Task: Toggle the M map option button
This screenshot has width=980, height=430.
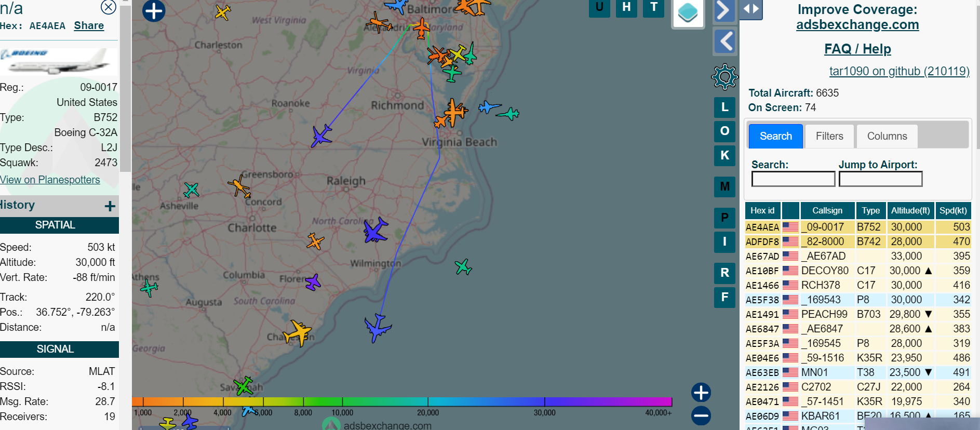Action: point(724,186)
